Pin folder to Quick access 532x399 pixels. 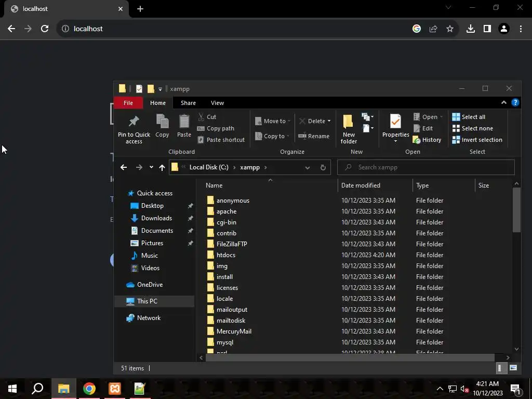pyautogui.click(x=134, y=129)
